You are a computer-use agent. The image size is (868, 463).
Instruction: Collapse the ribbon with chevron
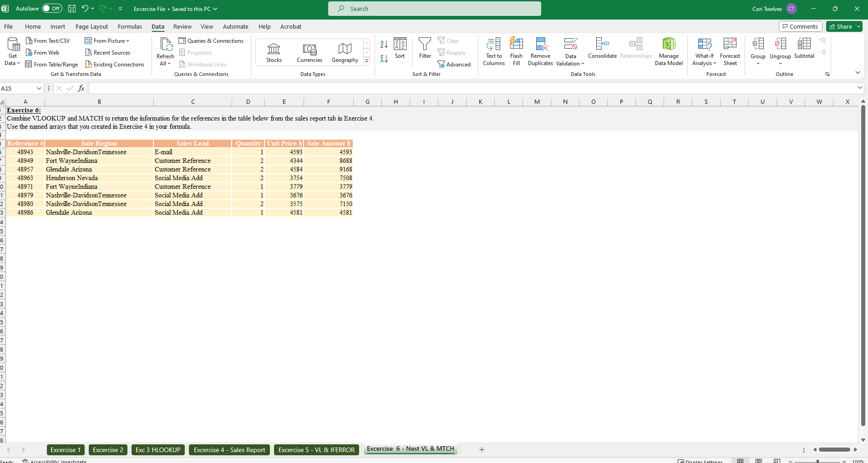tap(858, 73)
